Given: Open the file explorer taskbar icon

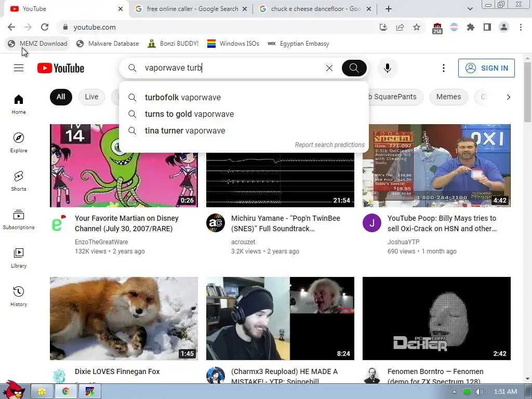Looking at the screenshot, I should click(42, 392).
